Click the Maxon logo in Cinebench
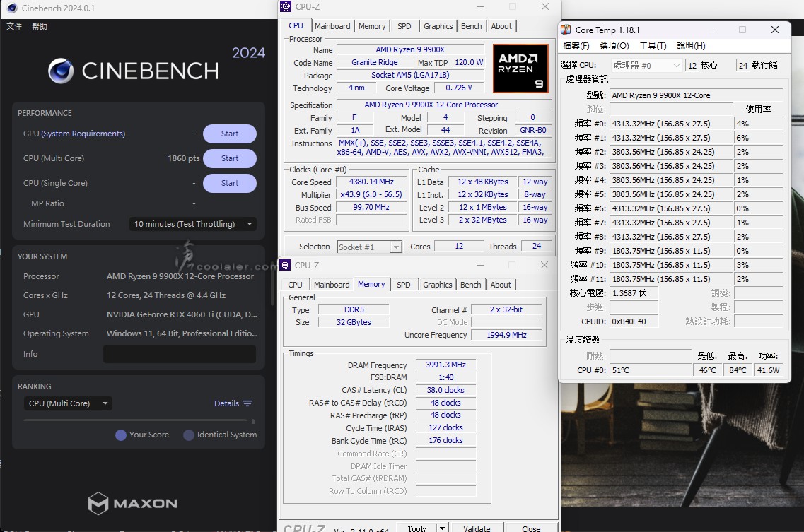804x532 pixels. [x=132, y=503]
